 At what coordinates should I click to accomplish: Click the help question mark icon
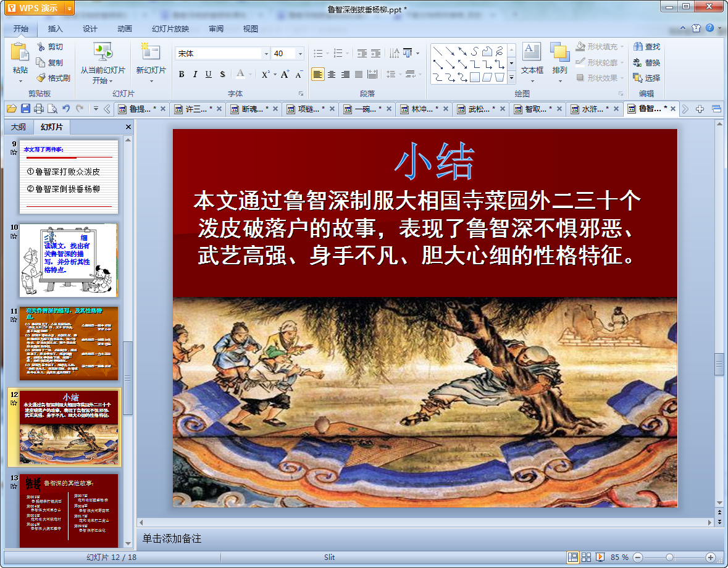709,28
